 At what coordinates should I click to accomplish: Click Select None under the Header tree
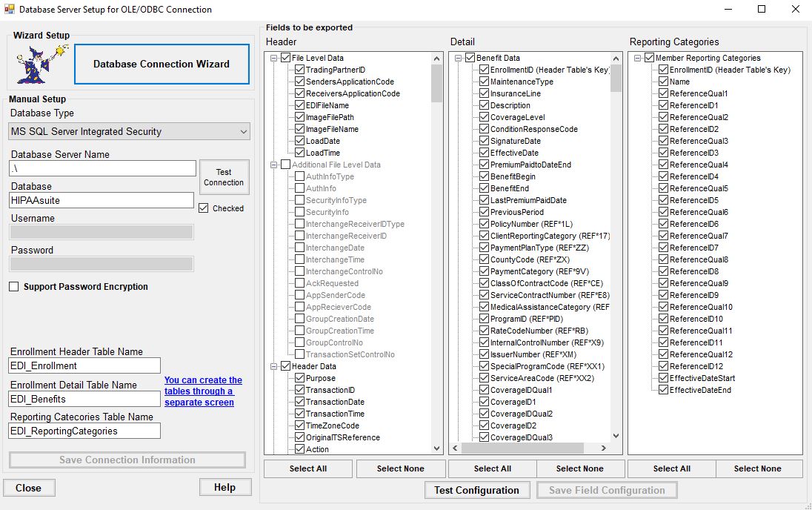click(x=400, y=468)
